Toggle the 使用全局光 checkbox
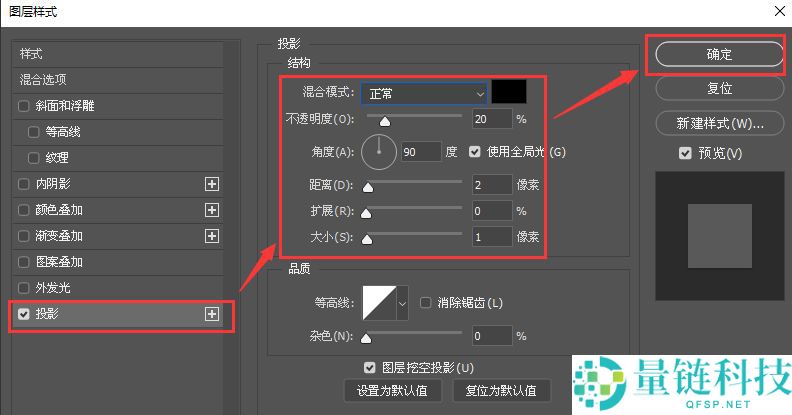The width and height of the screenshot is (792, 415). pyautogui.click(x=475, y=152)
